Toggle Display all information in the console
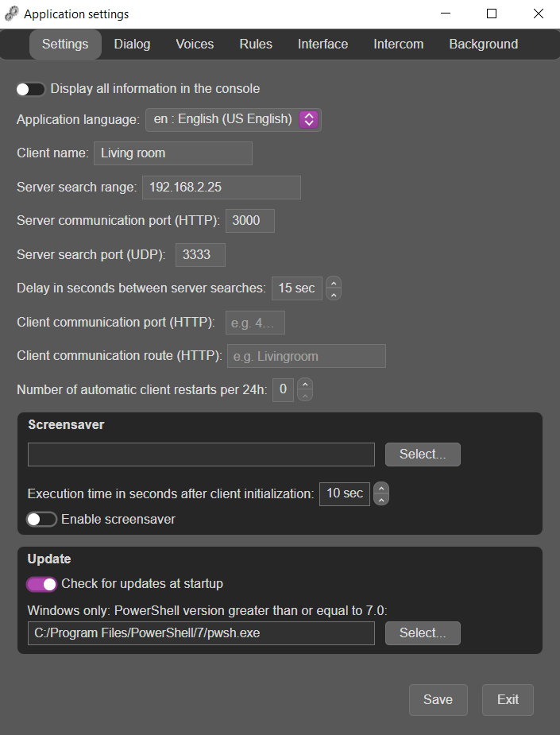The height and width of the screenshot is (735, 560). [30, 89]
